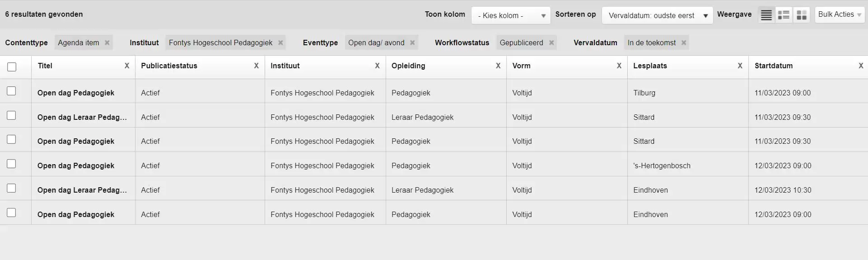Remove the Agenda item filter chip
Image resolution: width=868 pixels, height=260 pixels.
tap(107, 43)
